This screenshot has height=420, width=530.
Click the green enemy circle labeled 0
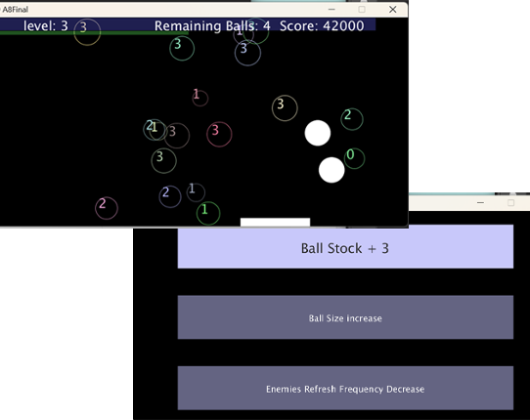tap(354, 158)
